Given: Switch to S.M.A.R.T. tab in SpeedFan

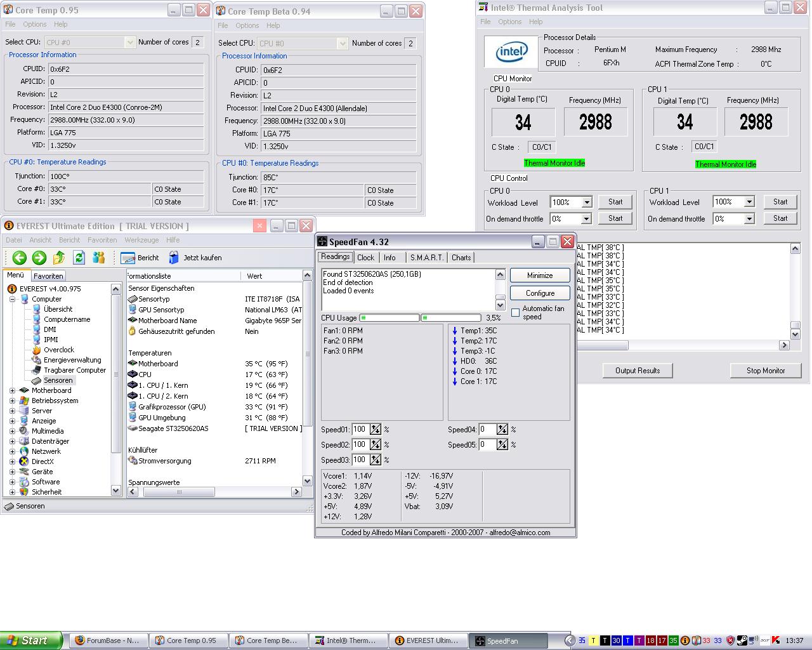Looking at the screenshot, I should (426, 257).
